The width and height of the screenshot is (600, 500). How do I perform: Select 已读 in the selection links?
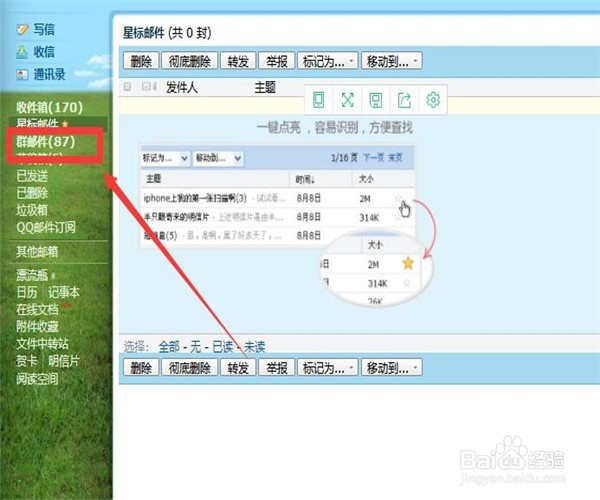click(x=223, y=347)
